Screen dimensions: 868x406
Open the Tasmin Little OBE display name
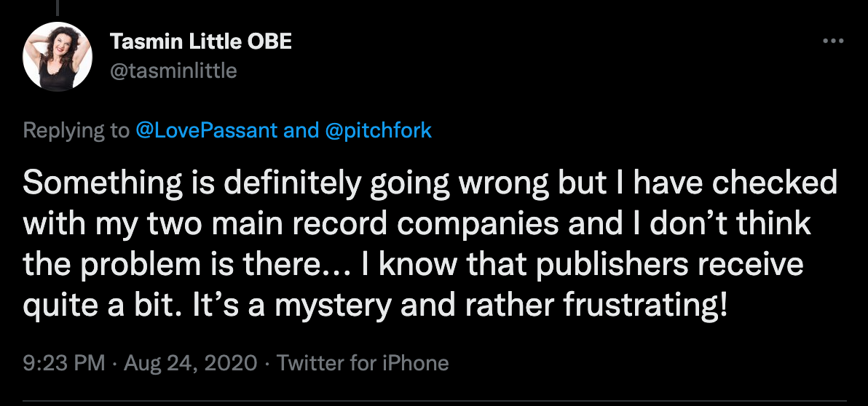(x=200, y=41)
